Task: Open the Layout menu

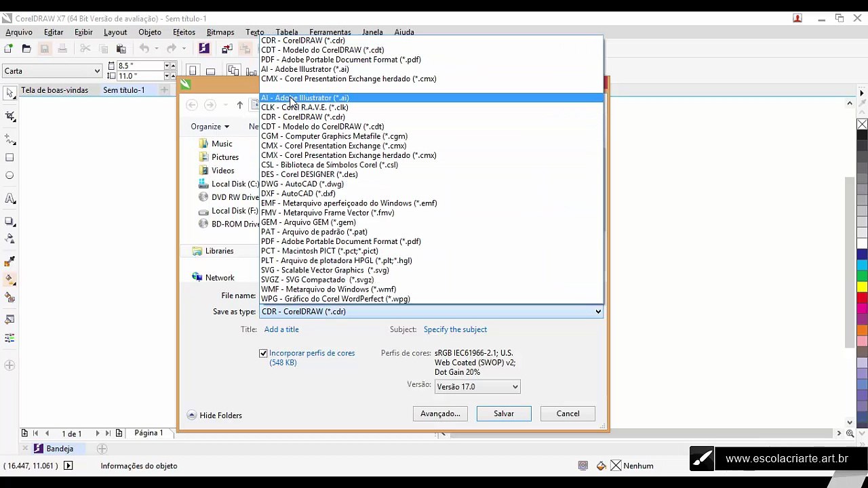Action: point(115,32)
